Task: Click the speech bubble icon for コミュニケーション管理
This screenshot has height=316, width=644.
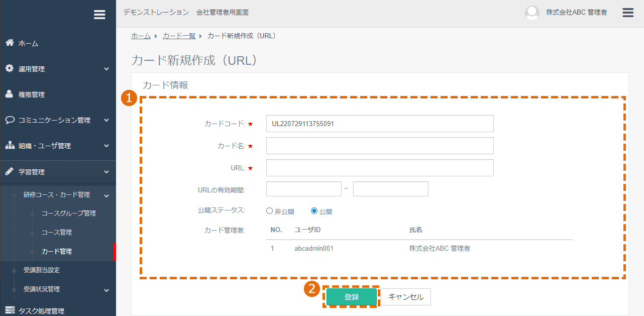Action: 10,120
